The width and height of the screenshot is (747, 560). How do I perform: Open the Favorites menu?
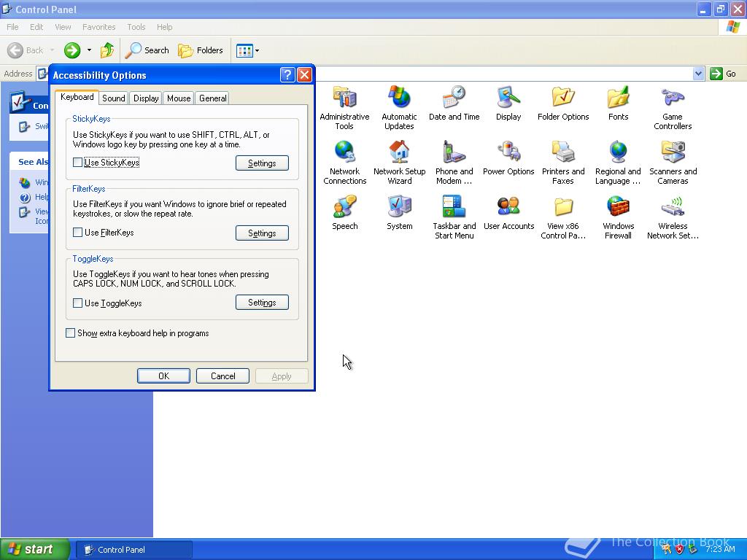[98, 27]
